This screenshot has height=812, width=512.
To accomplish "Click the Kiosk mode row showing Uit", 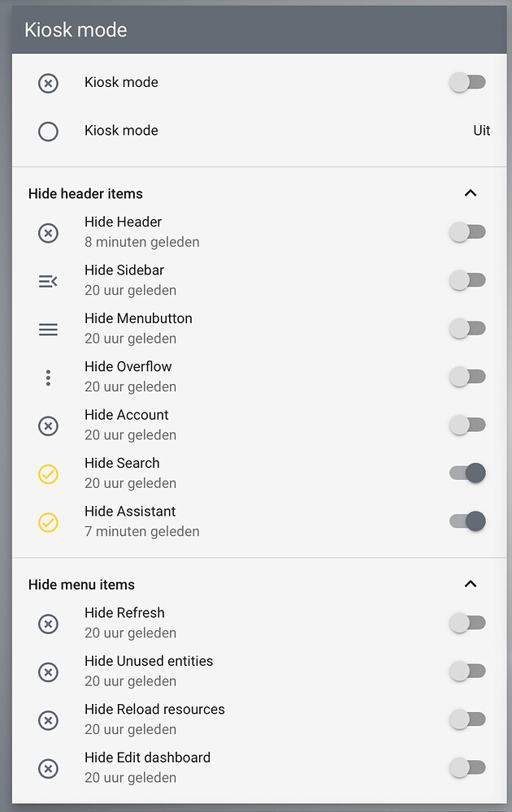I will pyautogui.click(x=259, y=131).
